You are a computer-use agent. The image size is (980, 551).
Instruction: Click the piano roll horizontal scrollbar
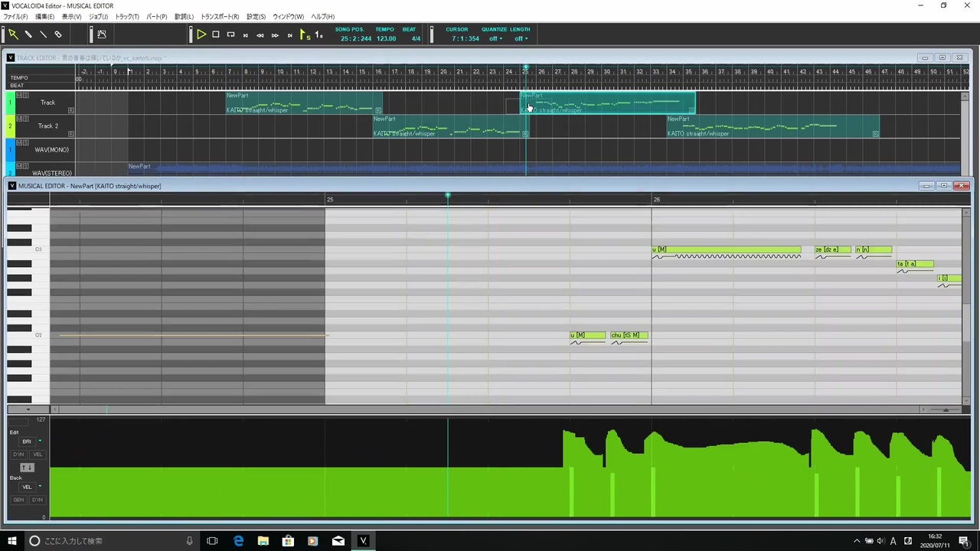pos(488,409)
